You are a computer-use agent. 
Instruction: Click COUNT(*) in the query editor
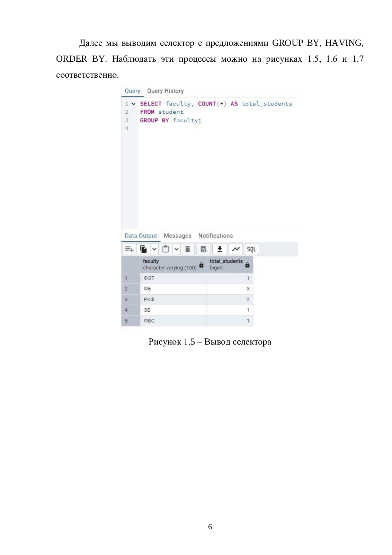point(212,104)
